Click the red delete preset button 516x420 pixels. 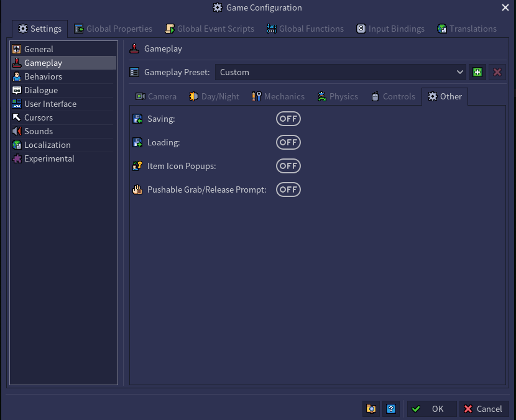(x=497, y=72)
